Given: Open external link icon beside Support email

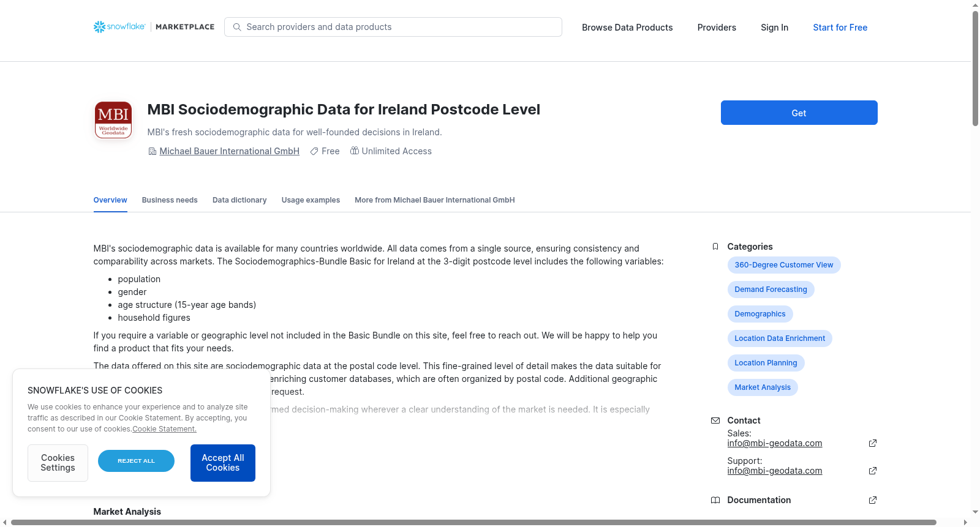Looking at the screenshot, I should click(873, 471).
